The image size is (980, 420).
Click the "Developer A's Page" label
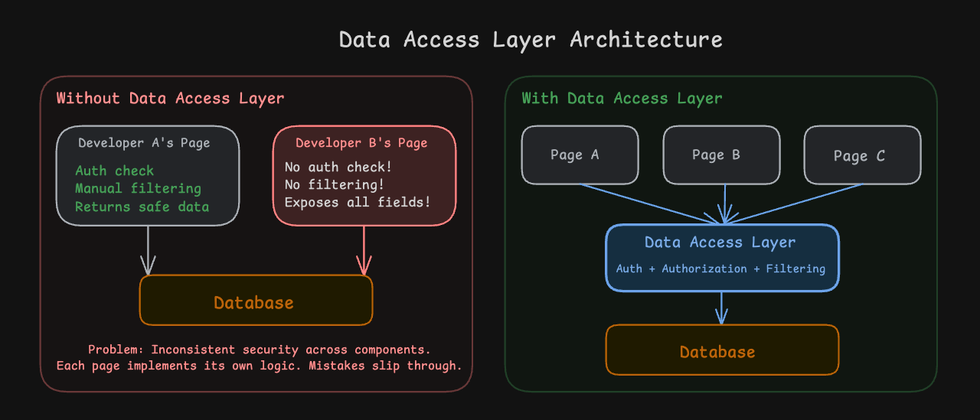144,143
